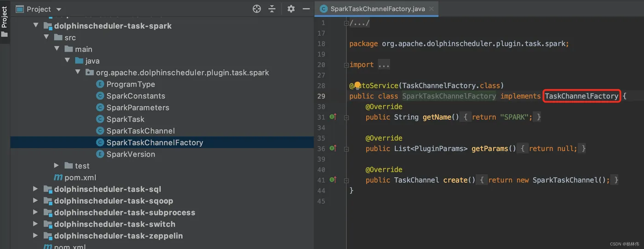The height and width of the screenshot is (249, 644).
Task: Select the SparkVersion enum file
Action: click(x=131, y=154)
